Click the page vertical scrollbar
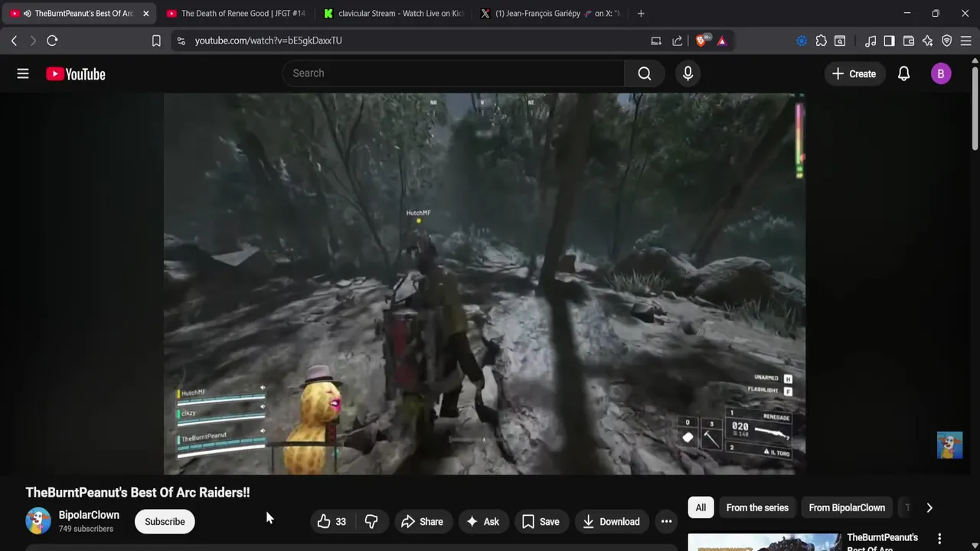Screen dimensions: 980x551 975,107
